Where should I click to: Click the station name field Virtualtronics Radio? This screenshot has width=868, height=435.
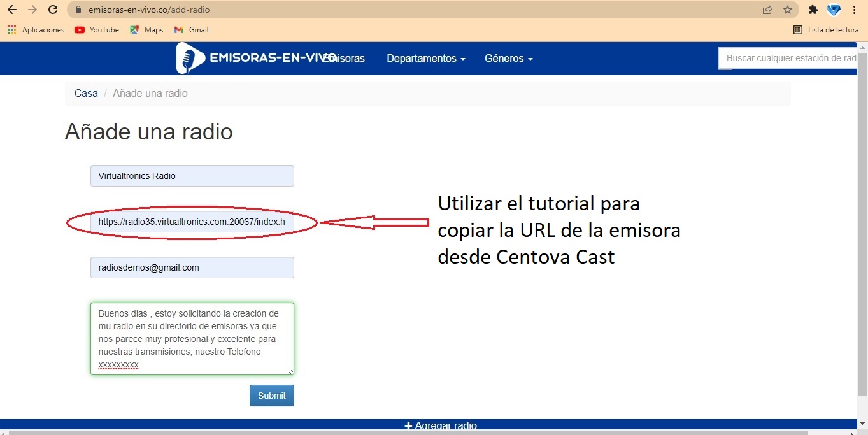[x=192, y=176]
